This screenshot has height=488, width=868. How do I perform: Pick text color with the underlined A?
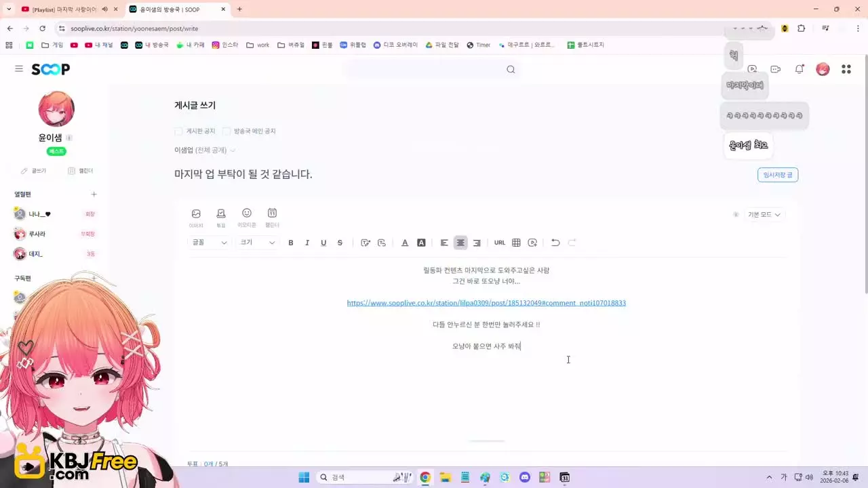pos(405,243)
